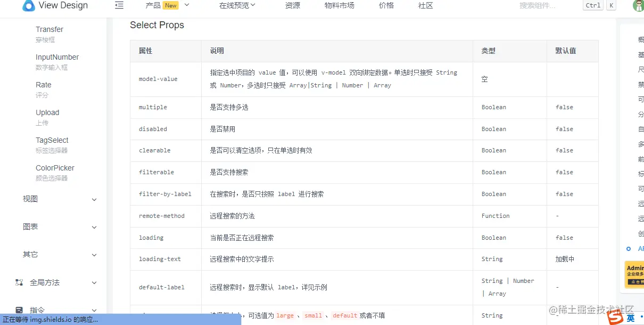The height and width of the screenshot is (325, 644).
Task: Click the K keyboard shortcut badge
Action: coord(611,5)
